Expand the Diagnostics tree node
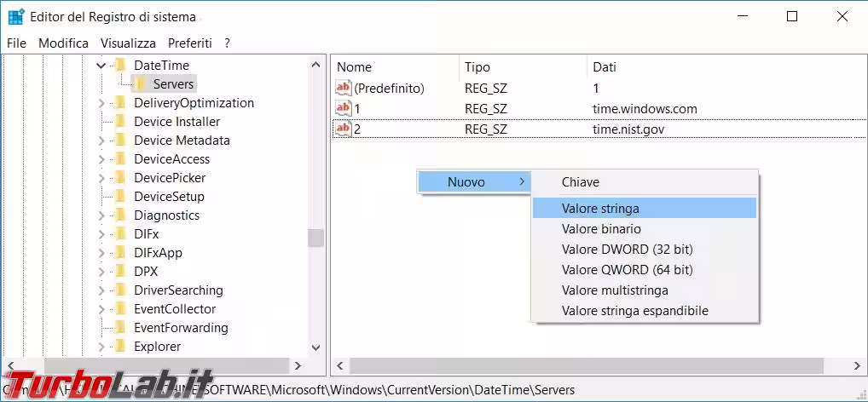This screenshot has height=402, width=868. (x=101, y=215)
